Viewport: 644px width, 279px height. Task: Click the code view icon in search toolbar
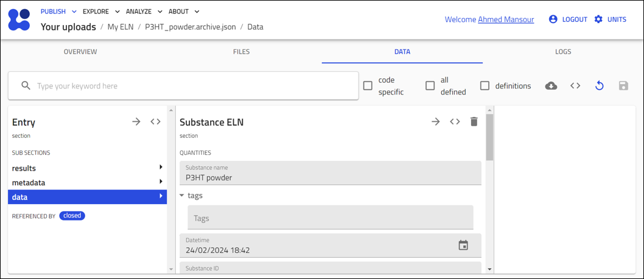coord(575,86)
